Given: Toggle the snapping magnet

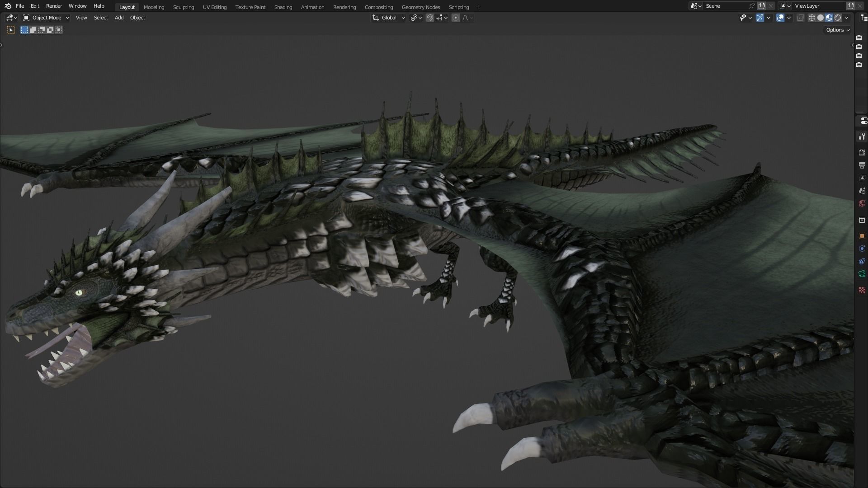Looking at the screenshot, I should tap(430, 18).
